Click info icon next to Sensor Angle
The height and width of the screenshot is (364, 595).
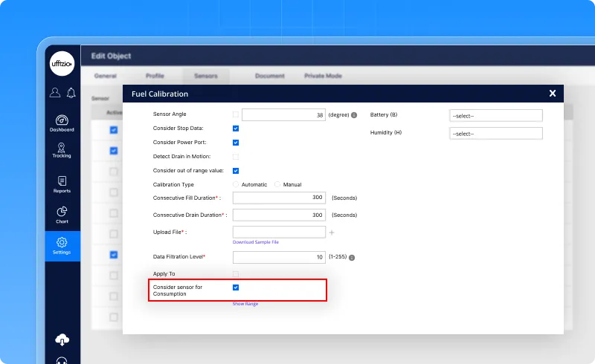[354, 115]
